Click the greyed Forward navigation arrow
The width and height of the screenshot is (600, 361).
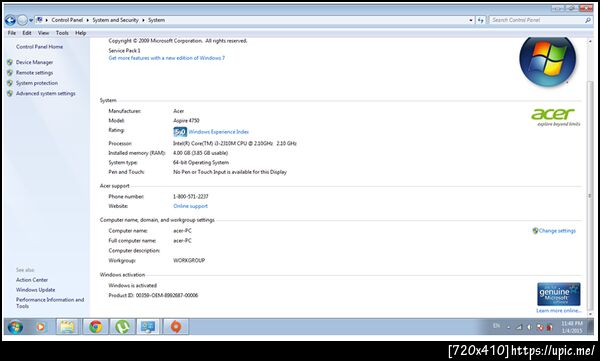click(x=23, y=20)
